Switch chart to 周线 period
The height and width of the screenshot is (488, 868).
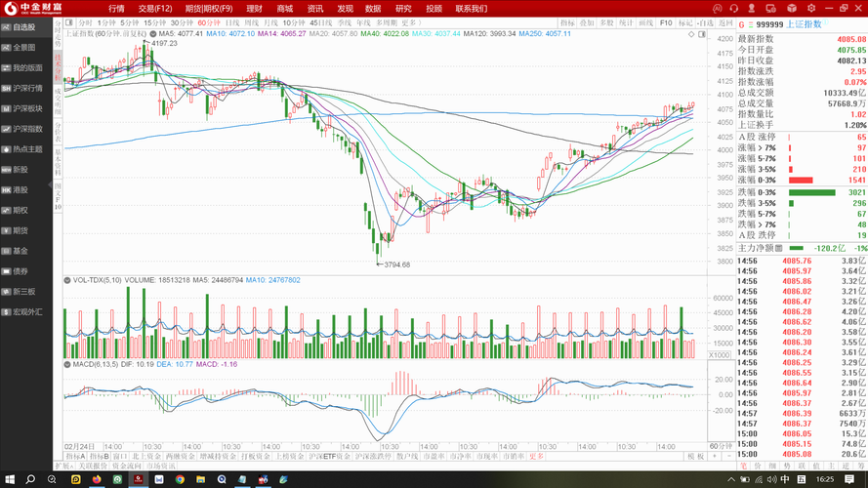click(251, 22)
